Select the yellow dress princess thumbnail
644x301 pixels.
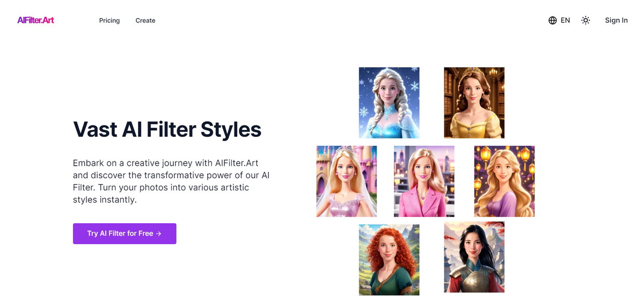[x=474, y=102]
